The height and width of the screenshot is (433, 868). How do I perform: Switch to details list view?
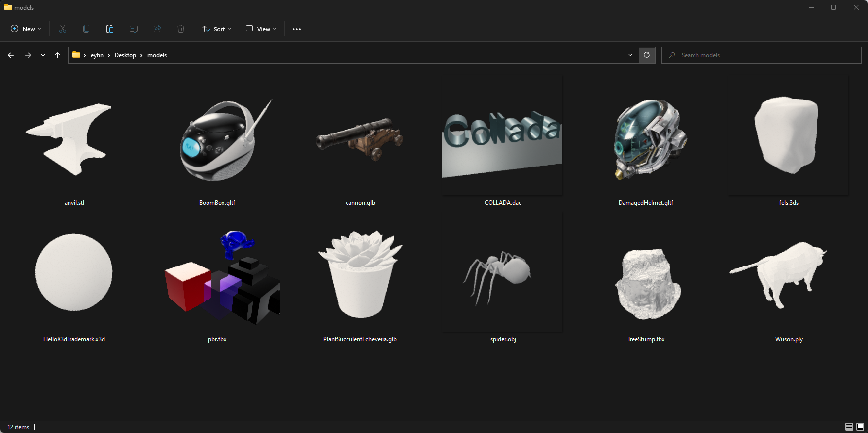[x=849, y=427]
